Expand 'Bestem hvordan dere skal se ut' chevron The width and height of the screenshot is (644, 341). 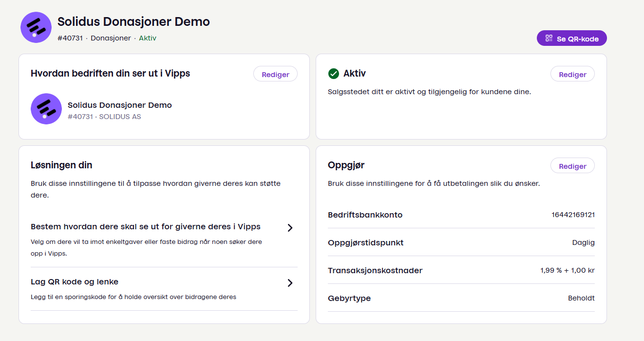290,227
